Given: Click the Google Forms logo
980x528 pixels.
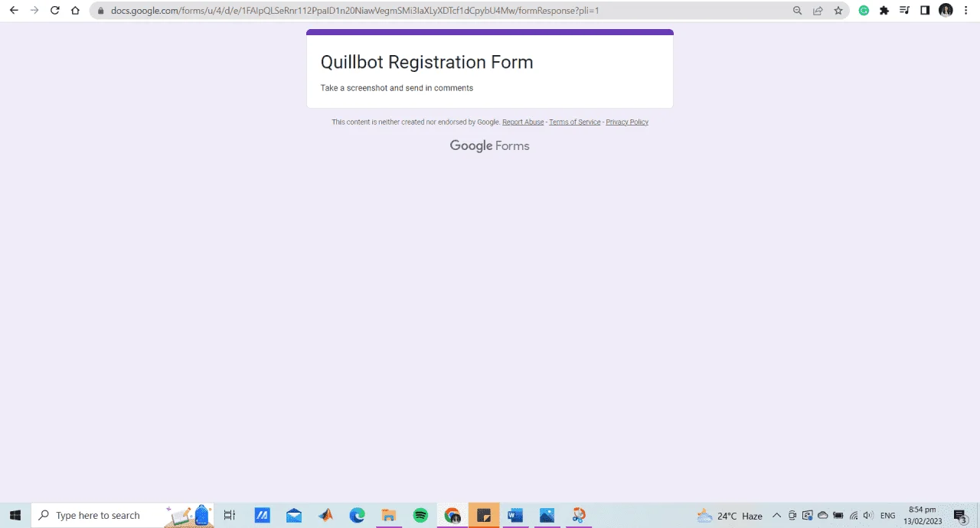Looking at the screenshot, I should coord(489,146).
